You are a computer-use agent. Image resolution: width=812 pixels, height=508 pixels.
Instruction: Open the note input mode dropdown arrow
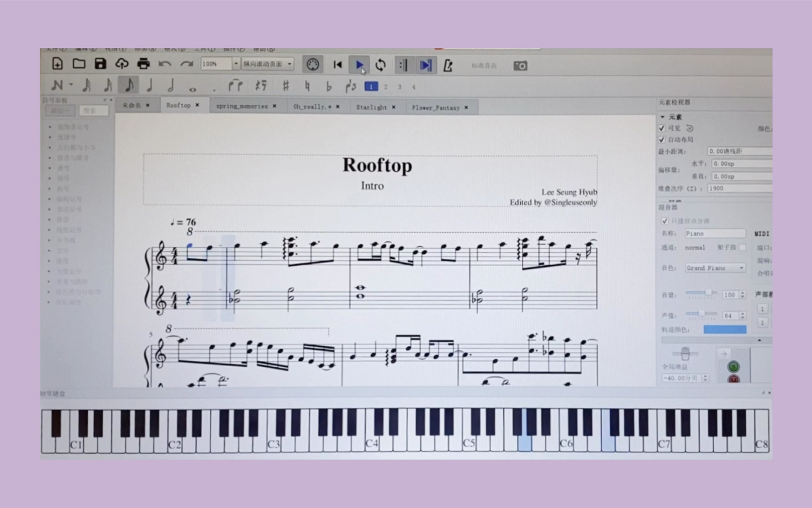pos(71,85)
